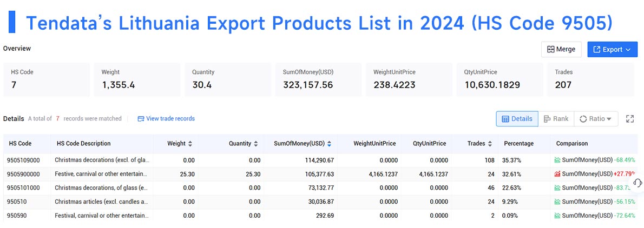Click description 'Festive, carnival or other entertain…'
The image size is (644, 228).
(x=101, y=174)
